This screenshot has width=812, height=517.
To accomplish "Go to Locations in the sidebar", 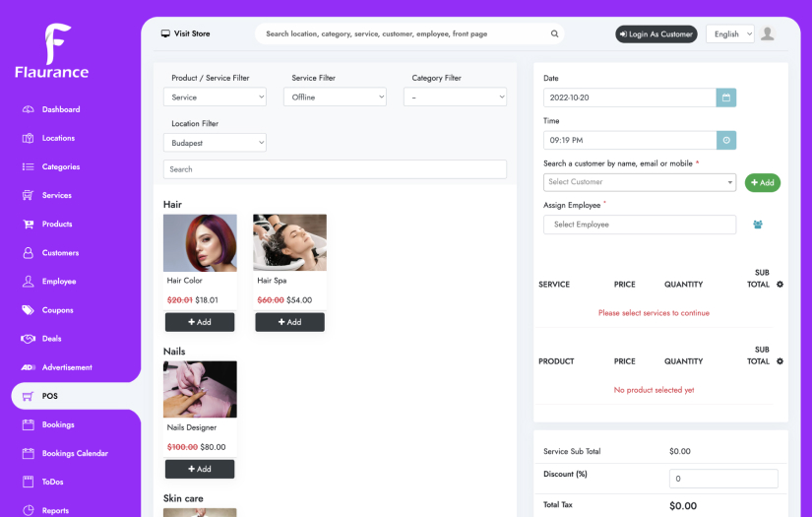I will pos(58,138).
